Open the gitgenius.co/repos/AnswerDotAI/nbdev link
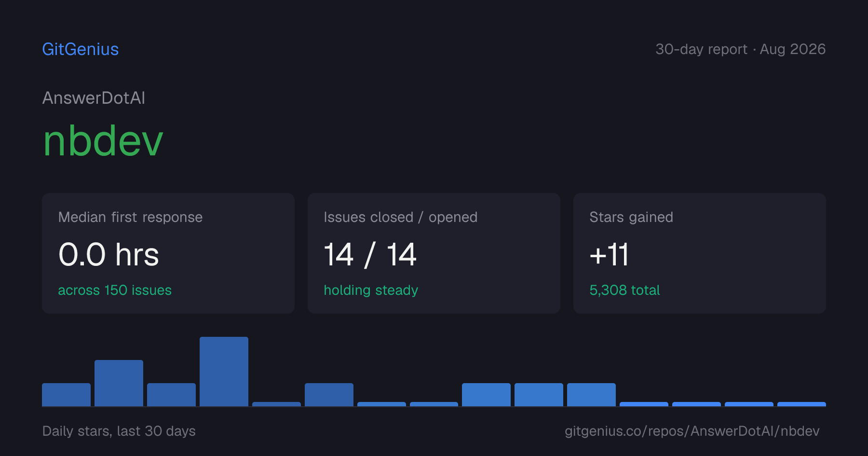The width and height of the screenshot is (868, 456). tap(692, 431)
